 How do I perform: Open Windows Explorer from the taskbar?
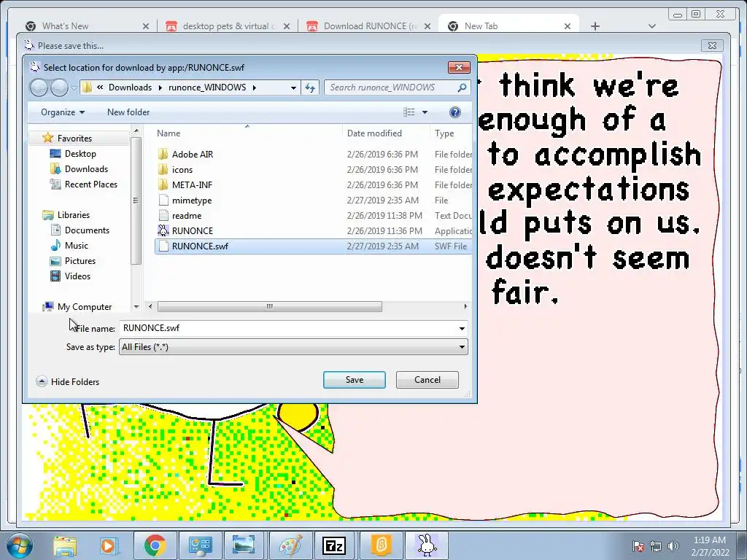(x=65, y=545)
